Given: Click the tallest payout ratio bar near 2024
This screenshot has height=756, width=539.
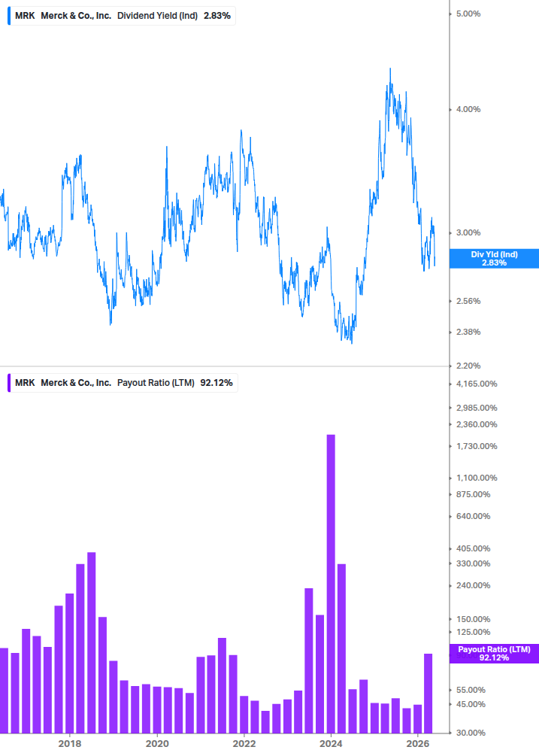Looking at the screenshot, I should (331, 584).
